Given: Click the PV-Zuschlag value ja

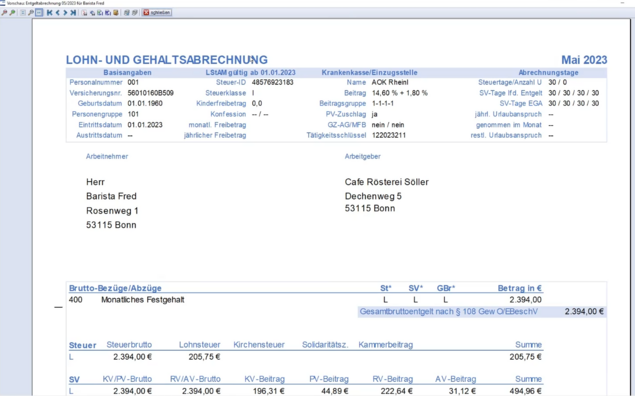Looking at the screenshot, I should click(x=375, y=114).
